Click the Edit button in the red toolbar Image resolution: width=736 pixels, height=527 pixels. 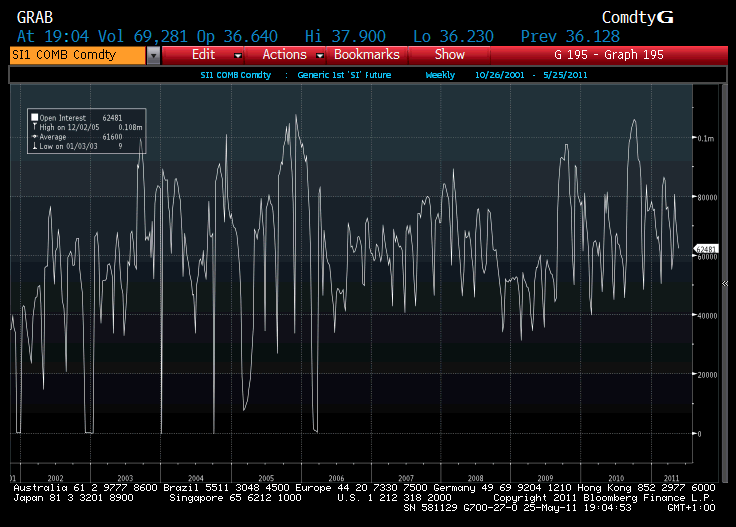point(204,55)
